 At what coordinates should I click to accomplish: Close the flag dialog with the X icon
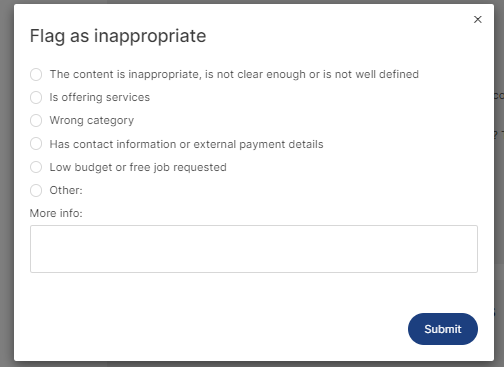(x=478, y=20)
